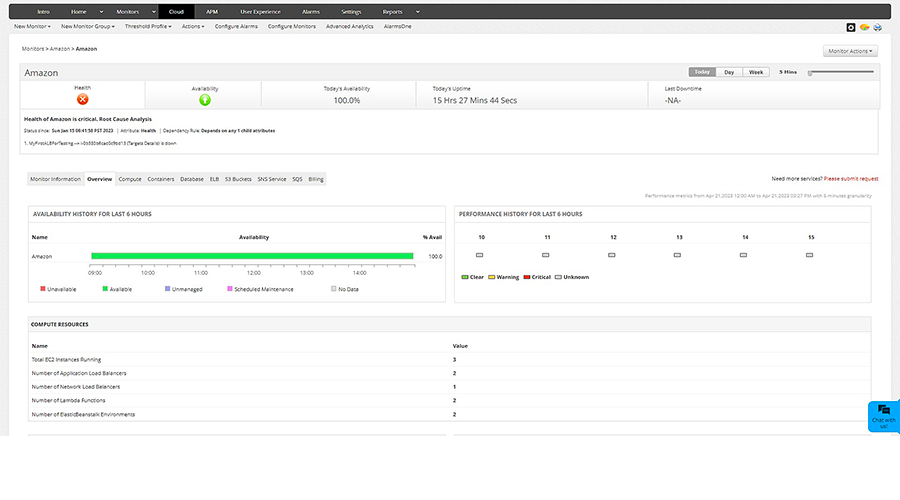Click Number of ElasticBeanstalk Environments row
Viewport: 900px width, 500px height.
click(x=449, y=414)
